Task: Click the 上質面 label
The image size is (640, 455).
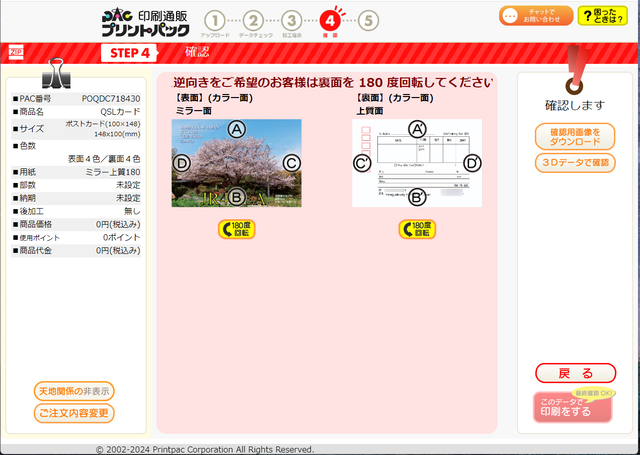Action: (x=370, y=111)
